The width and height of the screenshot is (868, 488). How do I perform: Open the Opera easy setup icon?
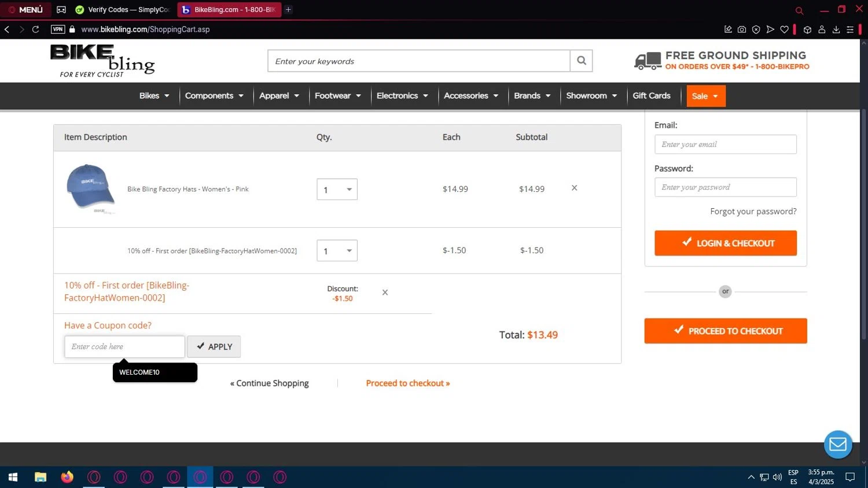point(850,29)
